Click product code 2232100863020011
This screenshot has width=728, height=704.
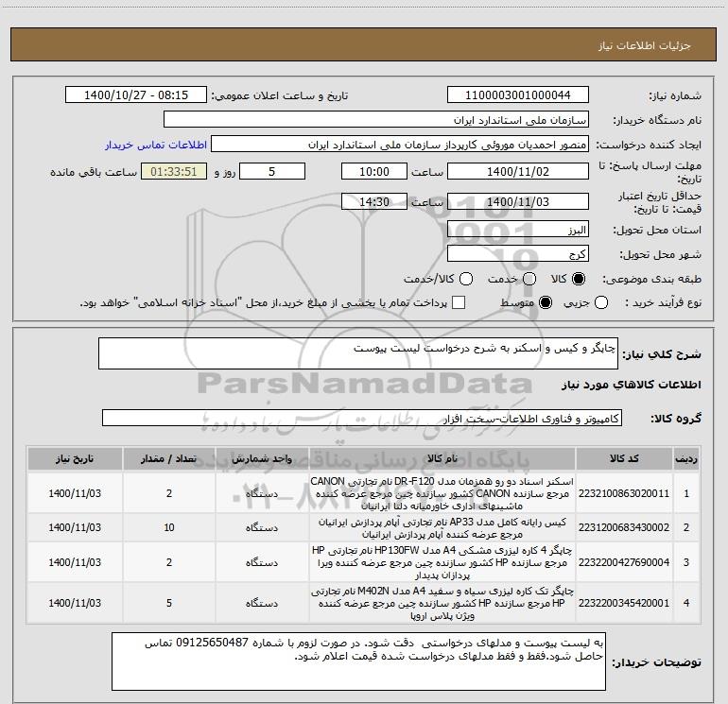(624, 493)
